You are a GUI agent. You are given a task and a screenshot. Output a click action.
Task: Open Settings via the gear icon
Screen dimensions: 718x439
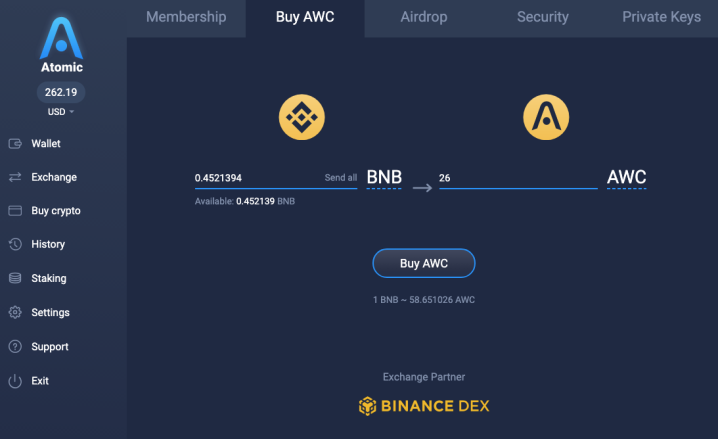[x=15, y=312]
